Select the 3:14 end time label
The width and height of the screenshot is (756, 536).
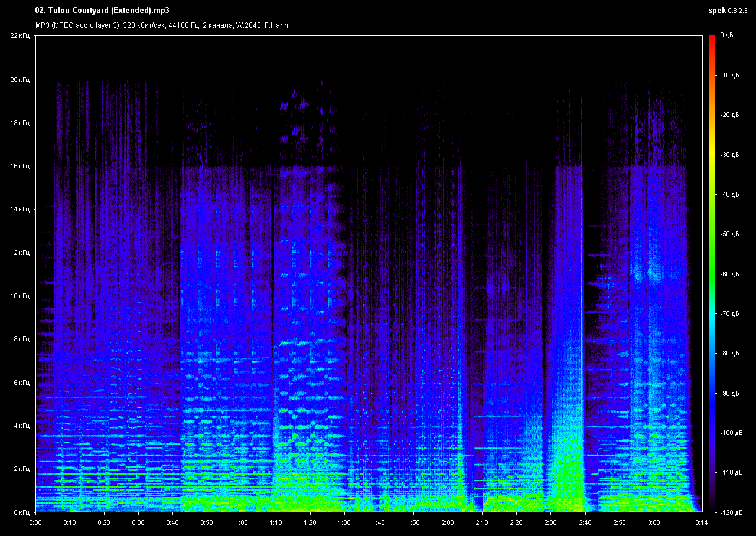701,522
